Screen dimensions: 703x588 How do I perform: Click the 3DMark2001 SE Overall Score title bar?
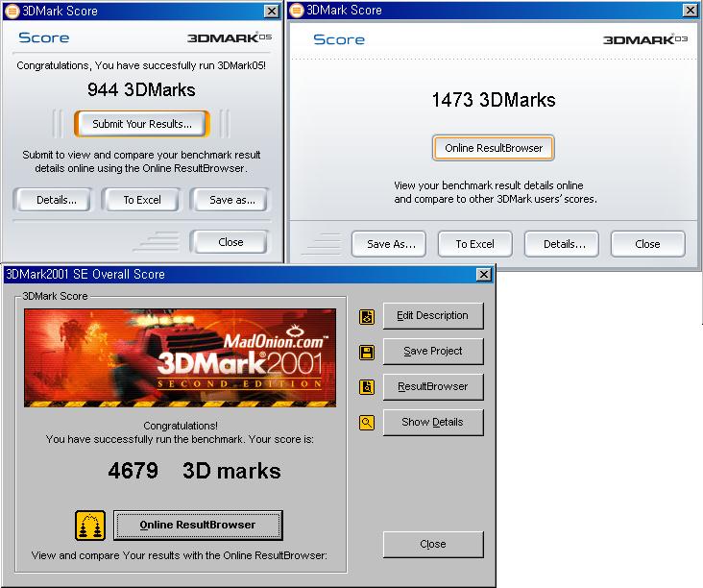[250, 274]
